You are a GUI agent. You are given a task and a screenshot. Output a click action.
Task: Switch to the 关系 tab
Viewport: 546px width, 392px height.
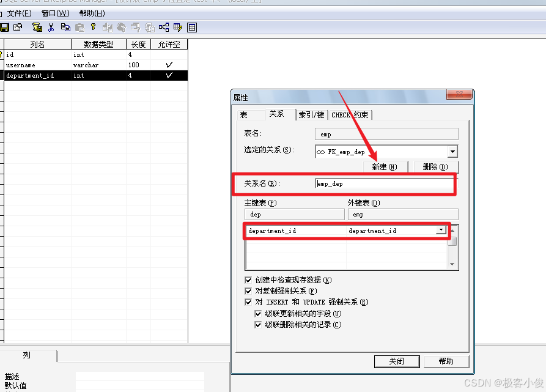point(279,114)
